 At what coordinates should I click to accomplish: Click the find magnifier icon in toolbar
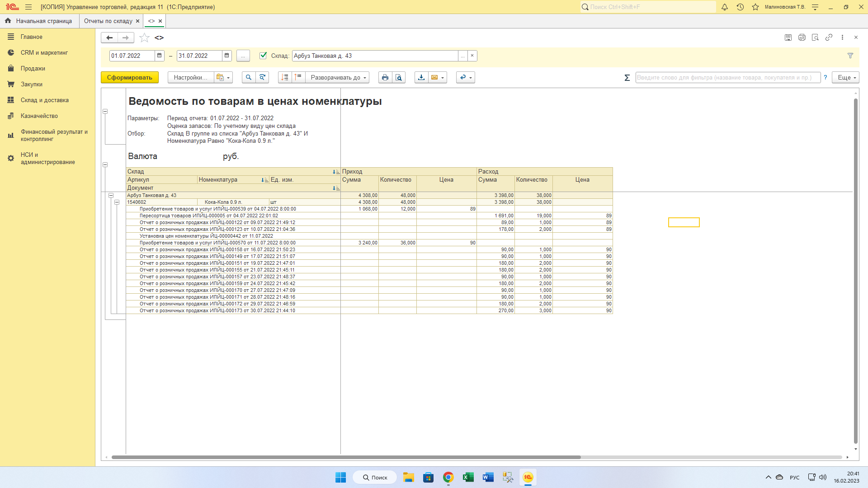tap(248, 77)
